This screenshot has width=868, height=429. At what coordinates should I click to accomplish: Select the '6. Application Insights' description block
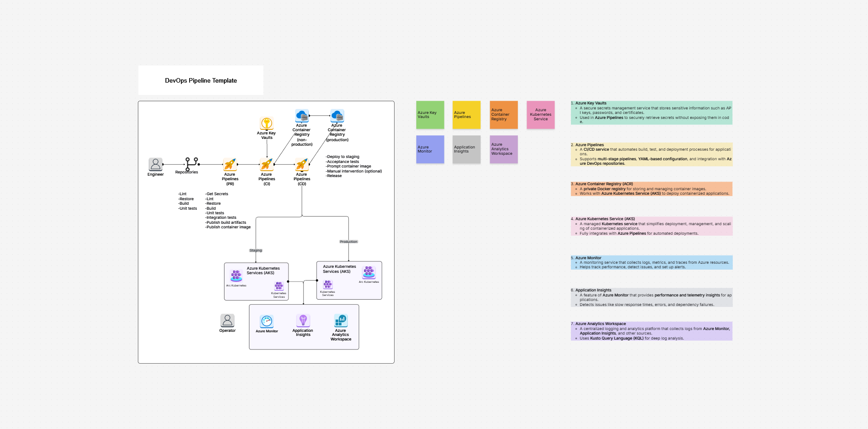tap(652, 297)
